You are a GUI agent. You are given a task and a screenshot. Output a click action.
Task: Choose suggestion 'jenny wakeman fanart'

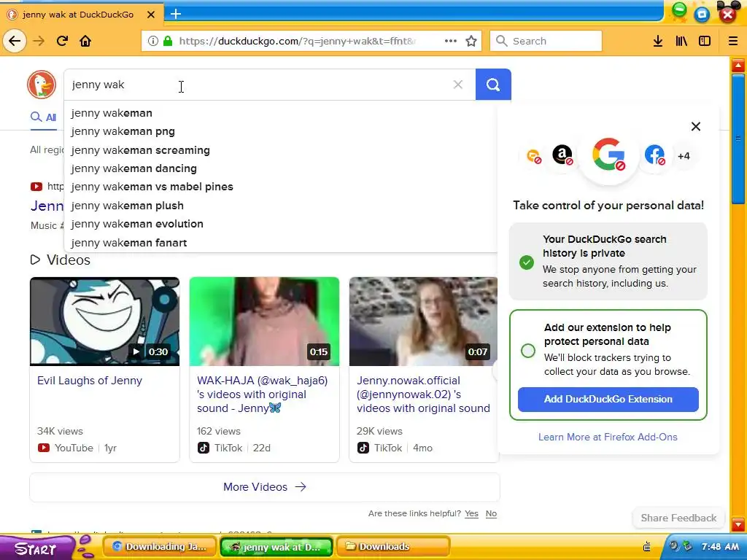pos(281,242)
